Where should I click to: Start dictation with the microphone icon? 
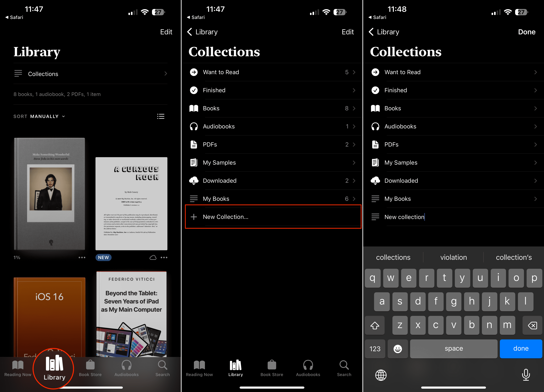[526, 375]
